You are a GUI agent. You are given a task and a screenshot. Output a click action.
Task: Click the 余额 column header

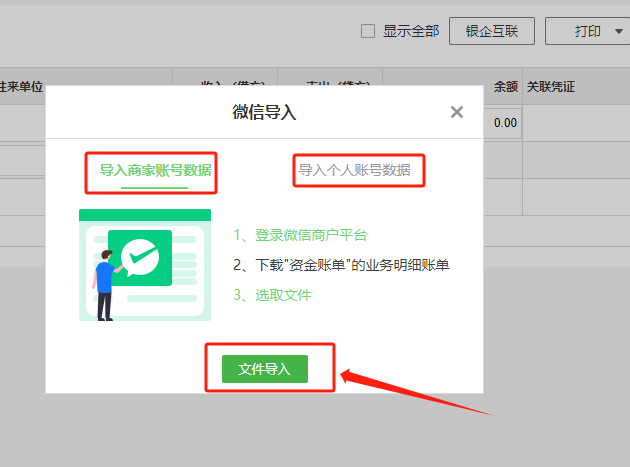506,86
